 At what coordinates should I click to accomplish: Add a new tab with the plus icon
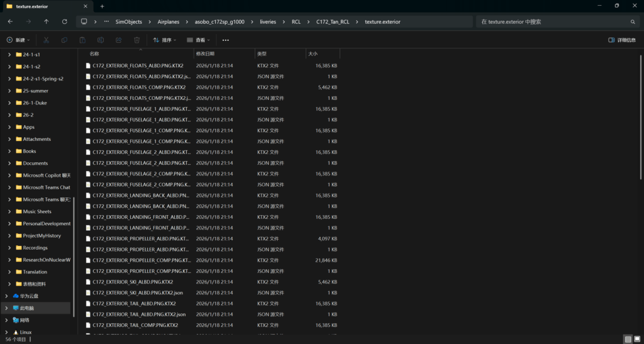(102, 6)
